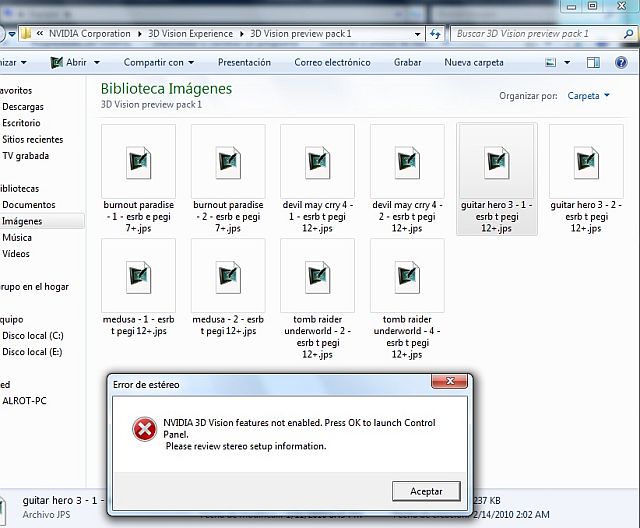
Task: Select devil may crry 4 - 1 file
Action: point(317,162)
